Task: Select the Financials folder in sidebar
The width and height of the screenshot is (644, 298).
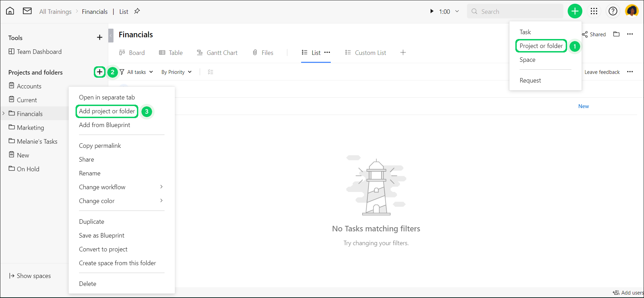Action: (26, 114)
